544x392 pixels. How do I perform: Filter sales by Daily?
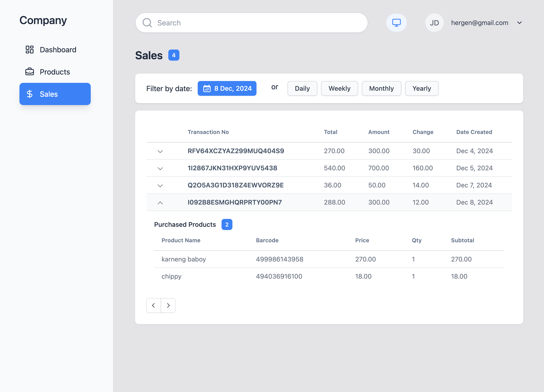(302, 88)
